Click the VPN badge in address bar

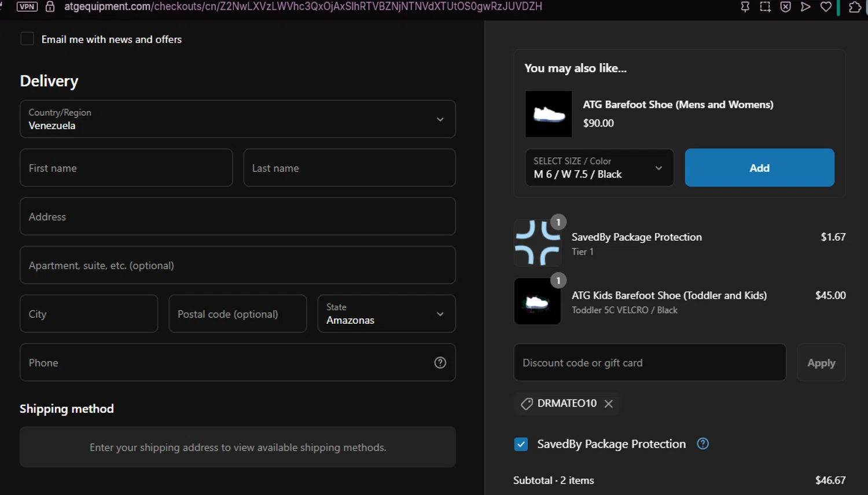coord(27,6)
